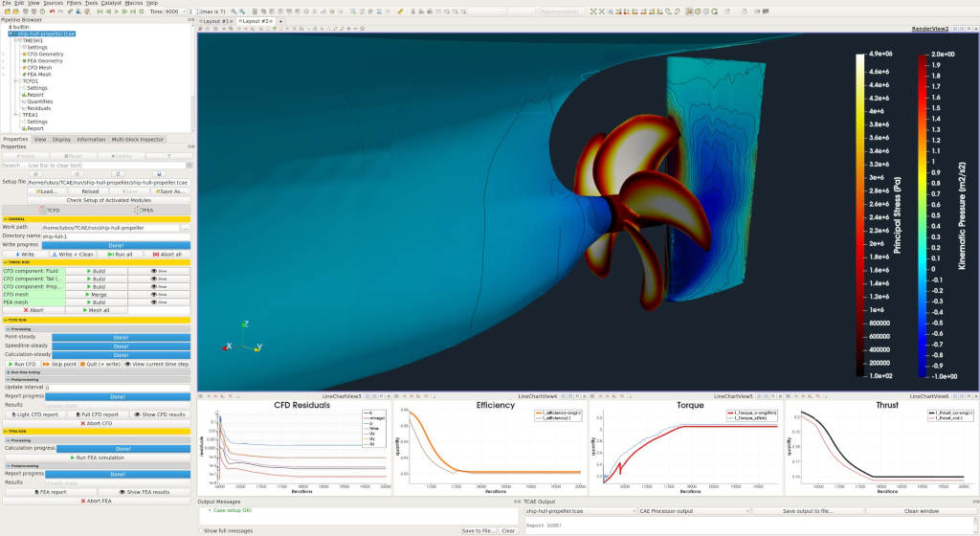The image size is (980, 536).
Task: Open the Light CFD report
Action: pyautogui.click(x=33, y=414)
